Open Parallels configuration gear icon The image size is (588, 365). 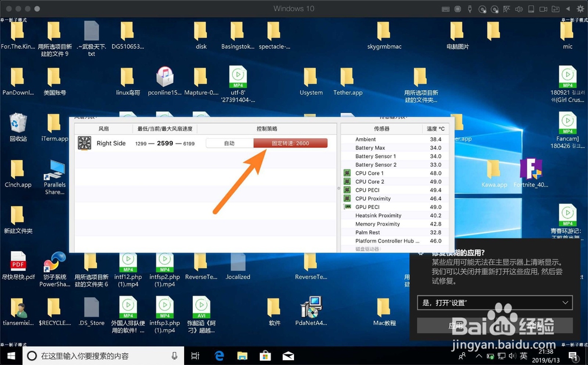pos(580,9)
